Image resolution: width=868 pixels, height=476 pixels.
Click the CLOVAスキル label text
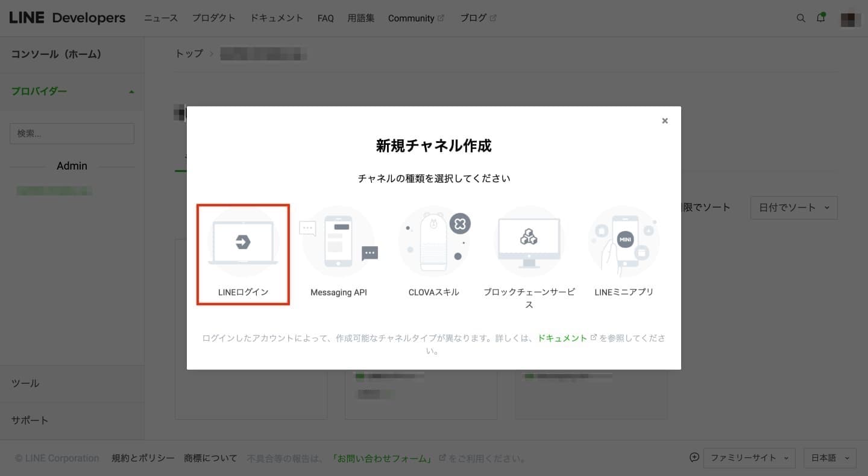click(x=434, y=292)
